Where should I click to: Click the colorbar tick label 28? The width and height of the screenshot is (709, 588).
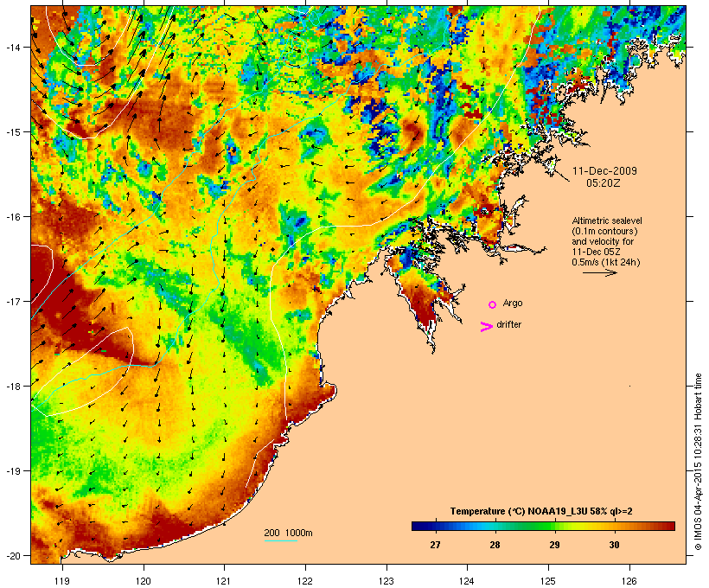(495, 545)
